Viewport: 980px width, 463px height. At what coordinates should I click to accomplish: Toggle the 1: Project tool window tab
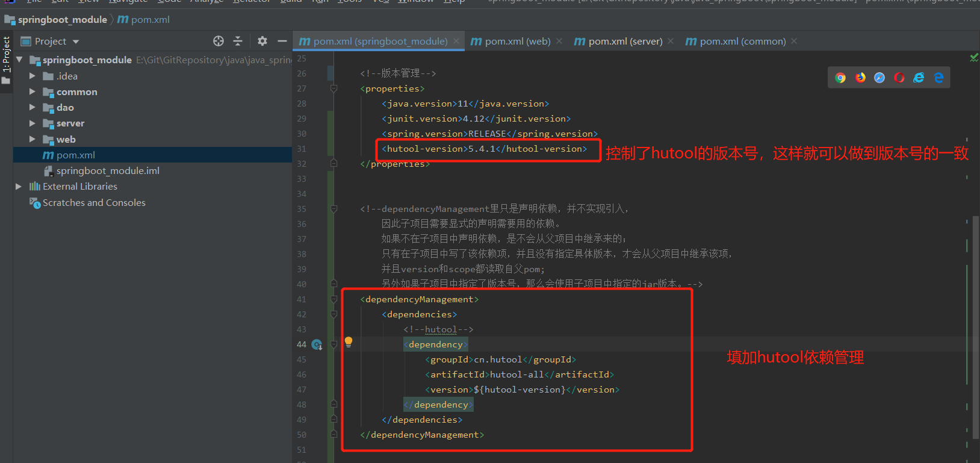[7, 60]
